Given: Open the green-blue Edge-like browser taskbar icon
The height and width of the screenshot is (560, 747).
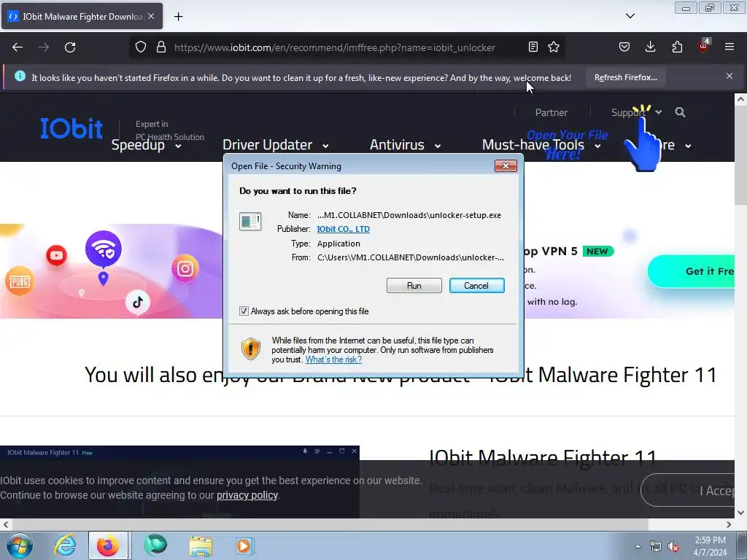Looking at the screenshot, I should pyautogui.click(x=155, y=545).
